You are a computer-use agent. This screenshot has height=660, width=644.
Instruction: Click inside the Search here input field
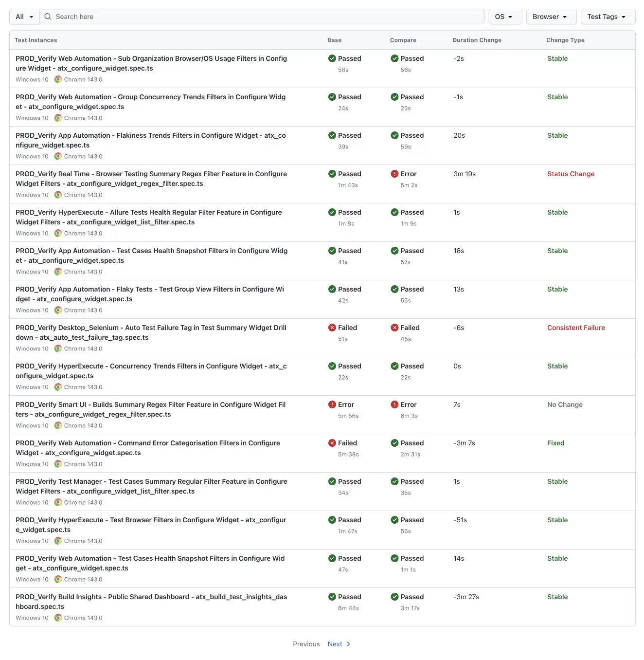[x=195, y=17]
